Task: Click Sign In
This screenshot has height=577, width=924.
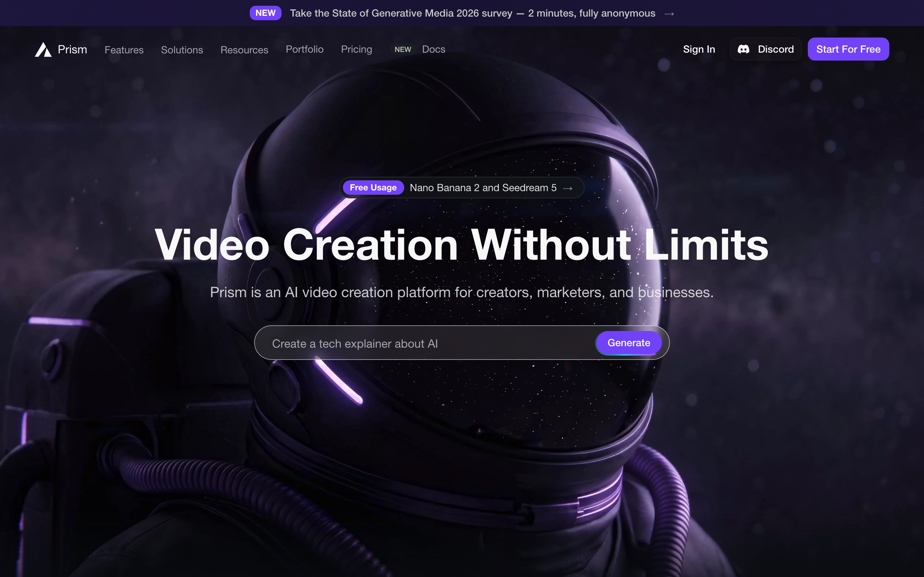Action: tap(699, 49)
